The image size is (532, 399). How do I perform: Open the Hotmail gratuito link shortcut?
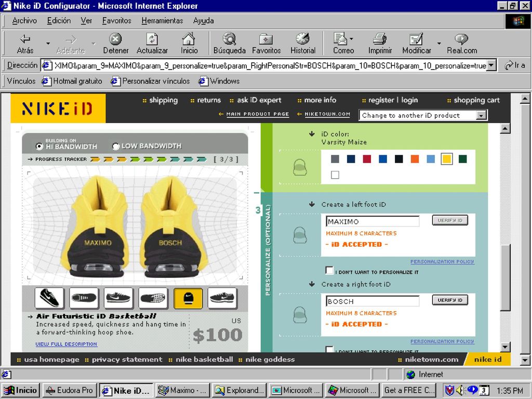pyautogui.click(x=72, y=81)
